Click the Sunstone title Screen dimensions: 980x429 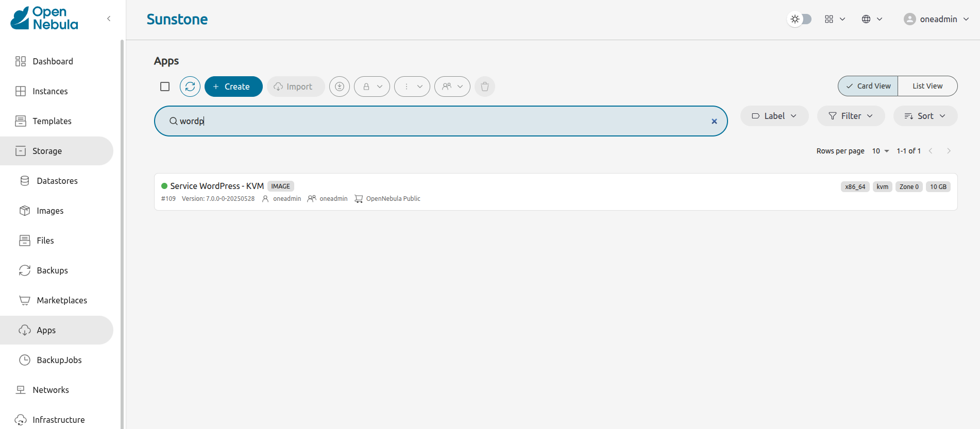[x=177, y=19]
